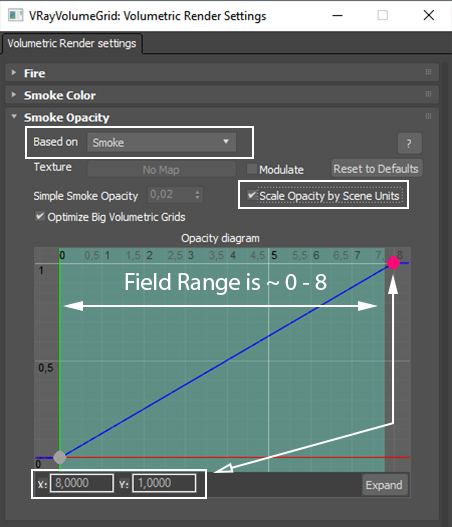Click the X coordinate field showing 8,0000

click(82, 483)
